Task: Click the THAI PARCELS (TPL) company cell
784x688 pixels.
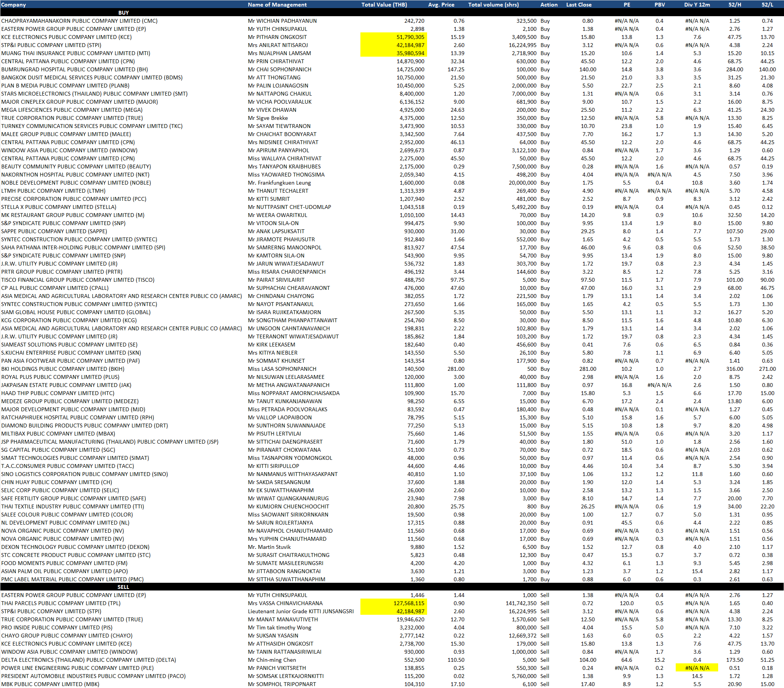Action: click(61, 603)
